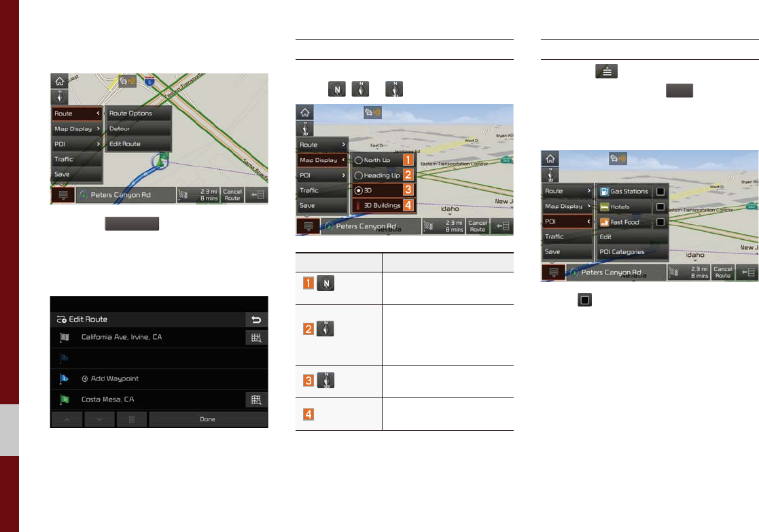This screenshot has height=532, width=759.
Task: Tap the traffic info icon atop the Map Display map
Action: (373, 112)
